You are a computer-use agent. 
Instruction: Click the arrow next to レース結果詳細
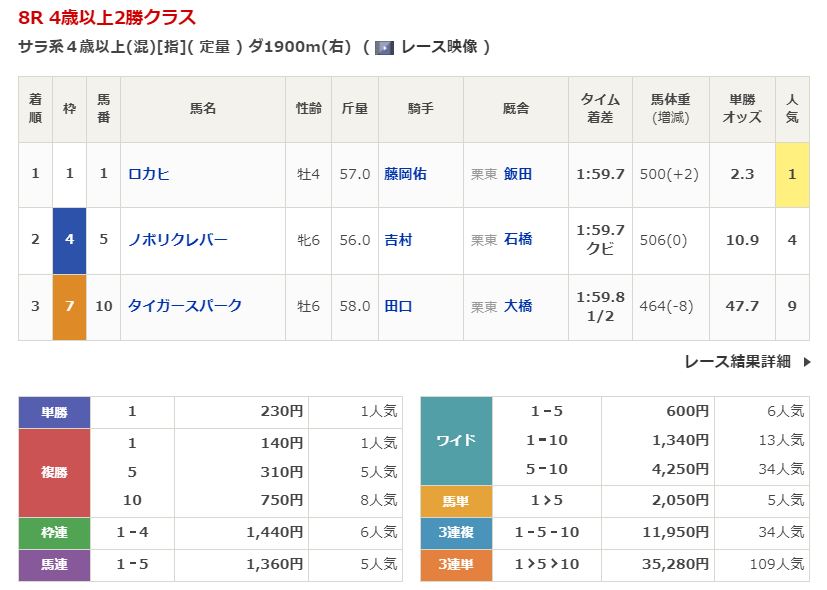click(x=807, y=362)
